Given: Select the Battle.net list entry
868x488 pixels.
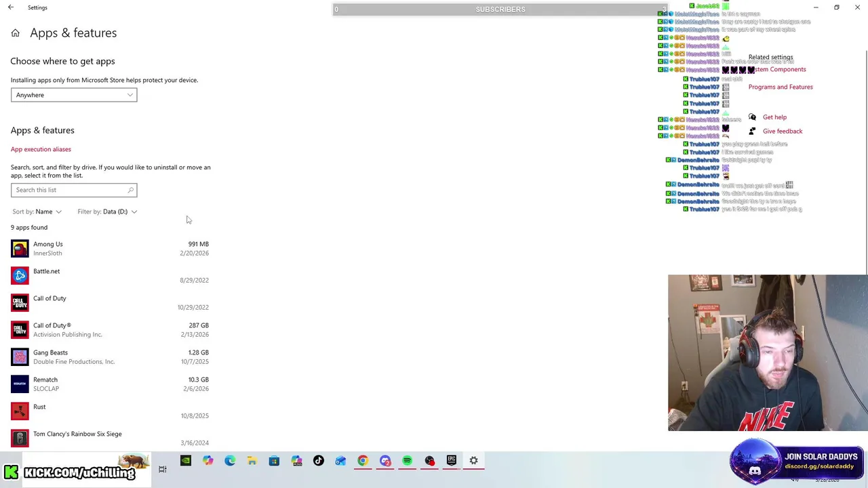Looking at the screenshot, I should pyautogui.click(x=110, y=276).
